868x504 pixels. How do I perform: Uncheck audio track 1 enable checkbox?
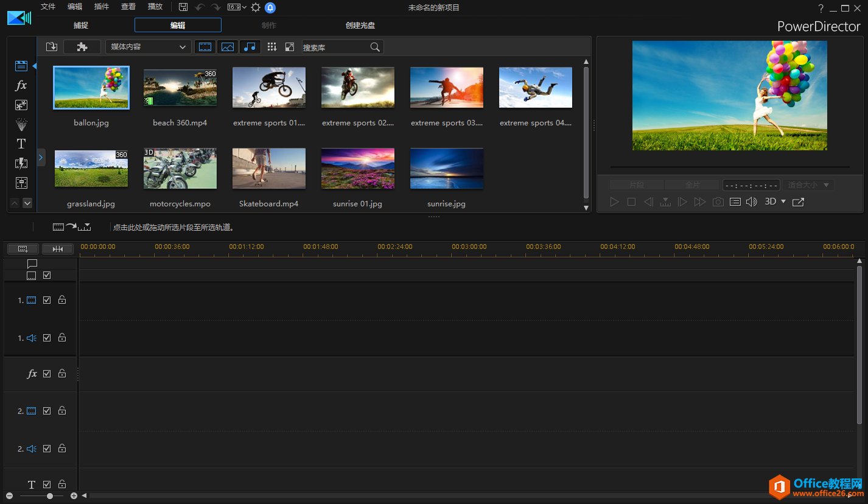tap(47, 338)
